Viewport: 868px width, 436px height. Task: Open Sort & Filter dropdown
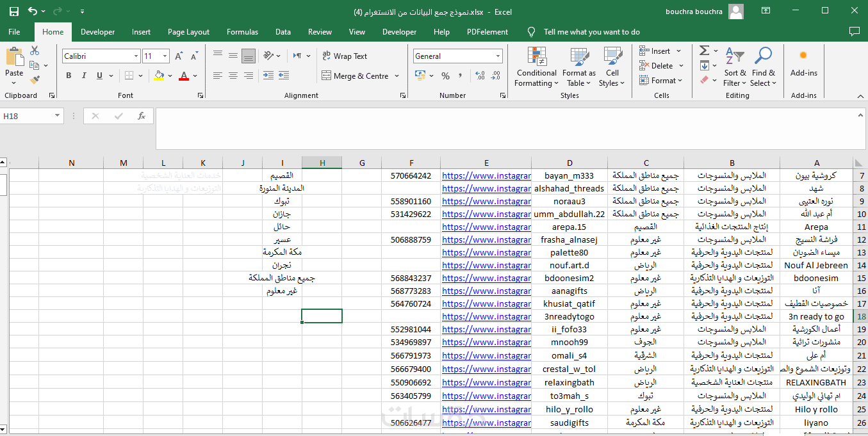(735, 67)
